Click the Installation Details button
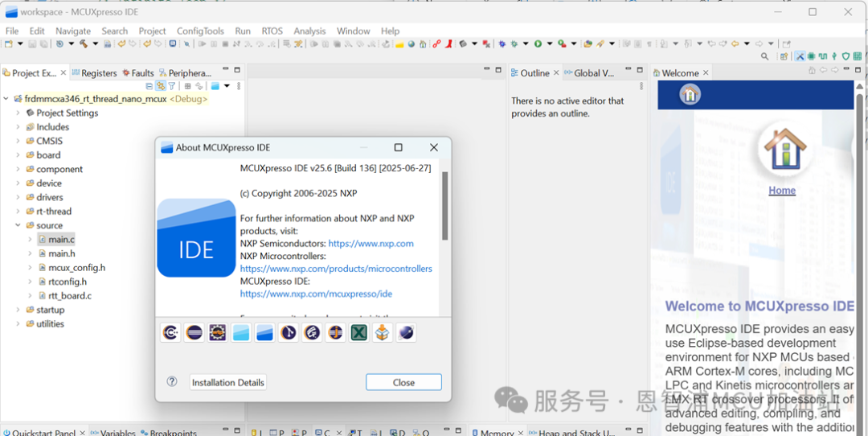868x436 pixels. 228,382
